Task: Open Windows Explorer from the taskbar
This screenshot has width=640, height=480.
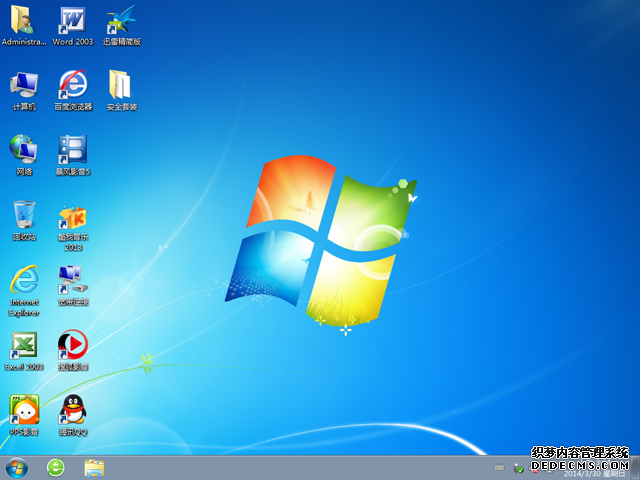Action: click(94, 468)
